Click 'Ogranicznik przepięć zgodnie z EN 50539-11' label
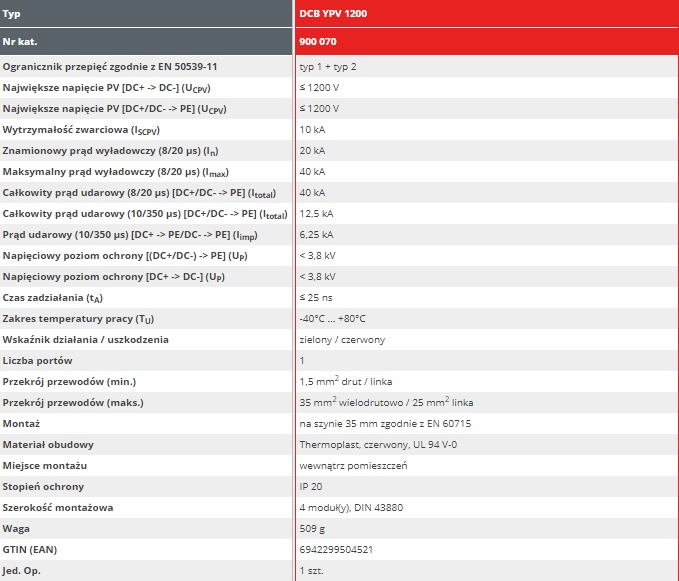This screenshot has width=679, height=581. [x=110, y=67]
